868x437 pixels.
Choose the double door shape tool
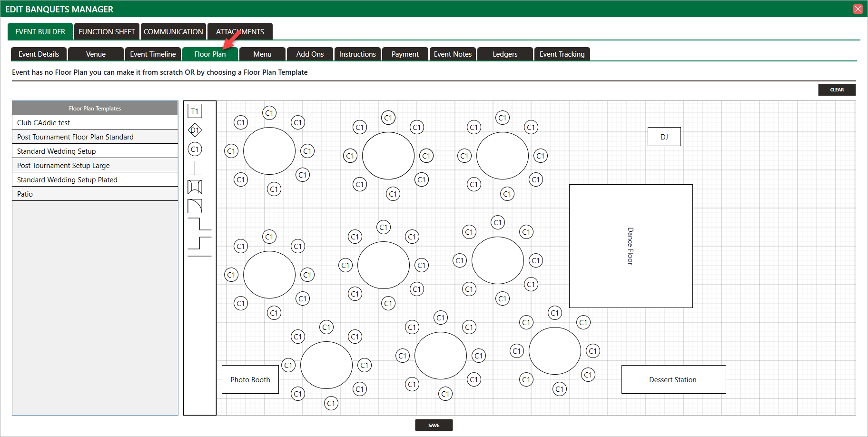[195, 187]
